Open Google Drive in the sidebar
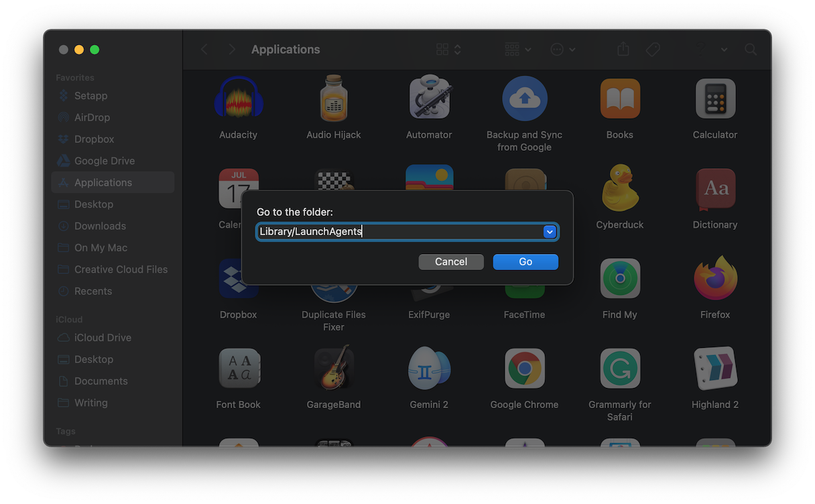This screenshot has height=504, width=815. point(113,161)
